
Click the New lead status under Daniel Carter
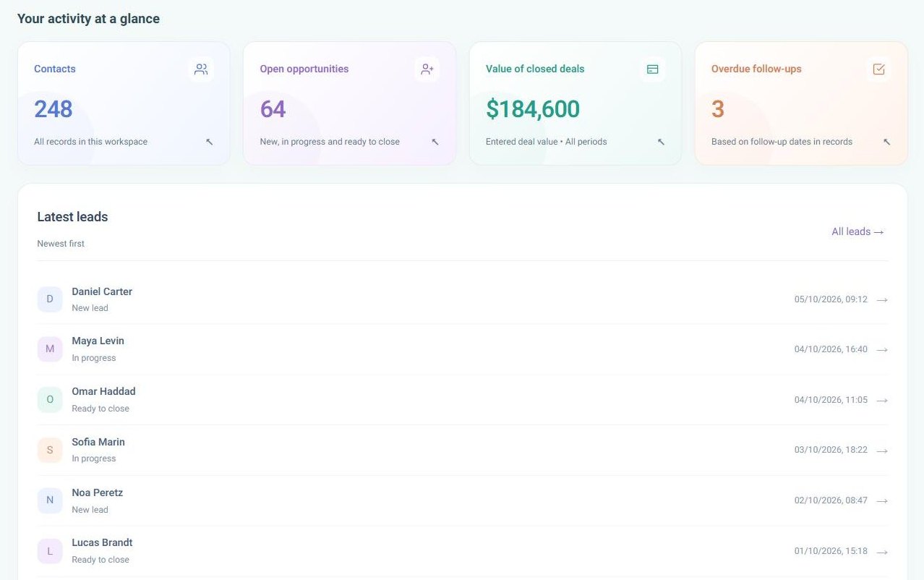pyautogui.click(x=90, y=308)
